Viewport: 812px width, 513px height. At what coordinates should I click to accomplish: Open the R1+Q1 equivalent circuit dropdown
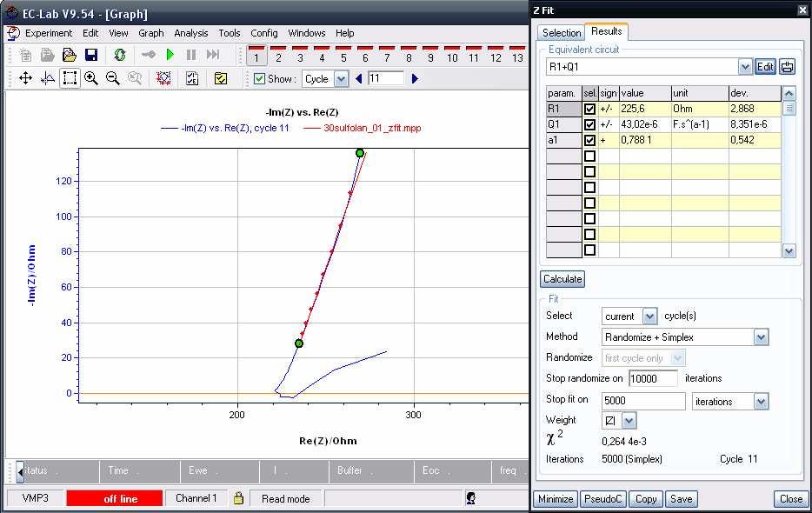tap(745, 66)
